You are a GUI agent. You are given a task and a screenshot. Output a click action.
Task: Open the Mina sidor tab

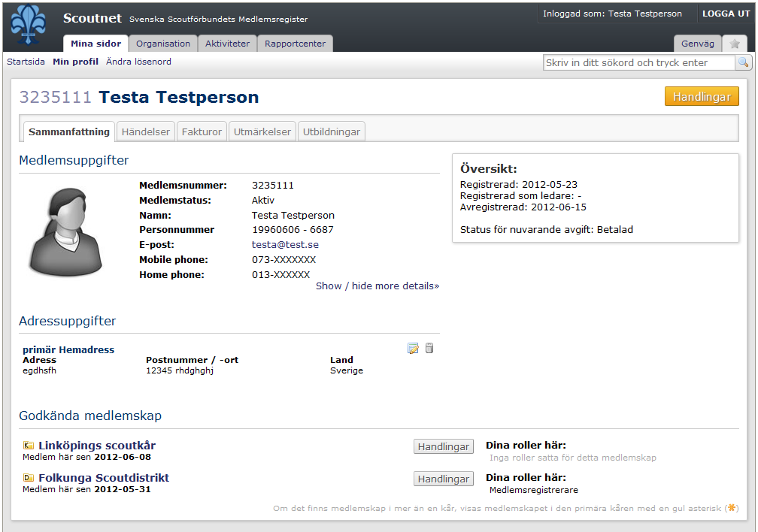click(x=96, y=44)
